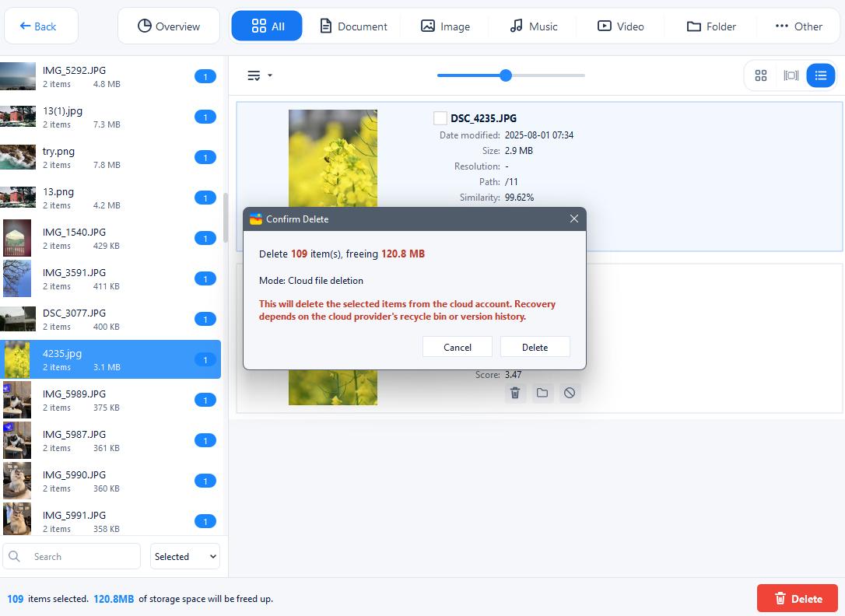Switch to carousel compare view icon

[791, 75]
